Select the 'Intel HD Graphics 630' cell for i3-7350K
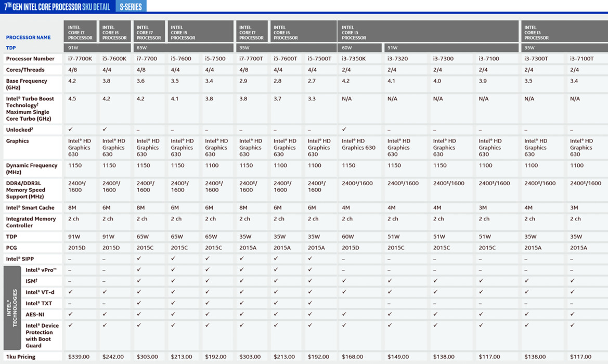The height and width of the screenshot is (364, 608). click(359, 144)
